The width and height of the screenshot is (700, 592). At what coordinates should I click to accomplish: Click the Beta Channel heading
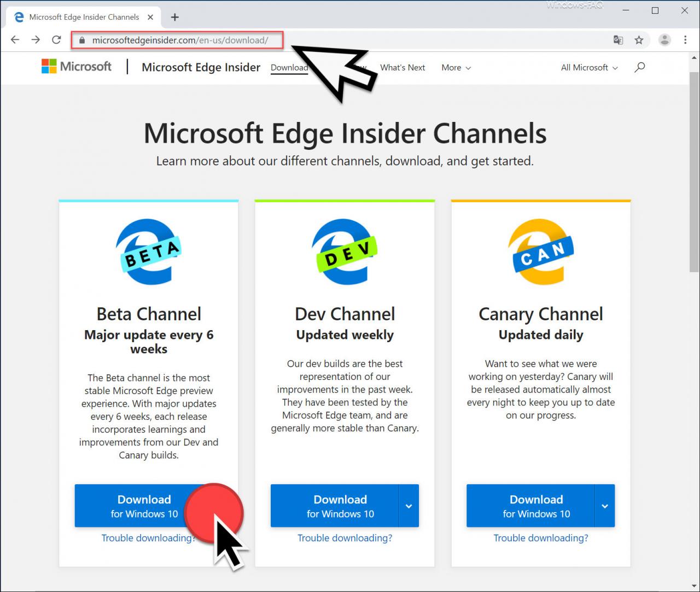tap(149, 314)
